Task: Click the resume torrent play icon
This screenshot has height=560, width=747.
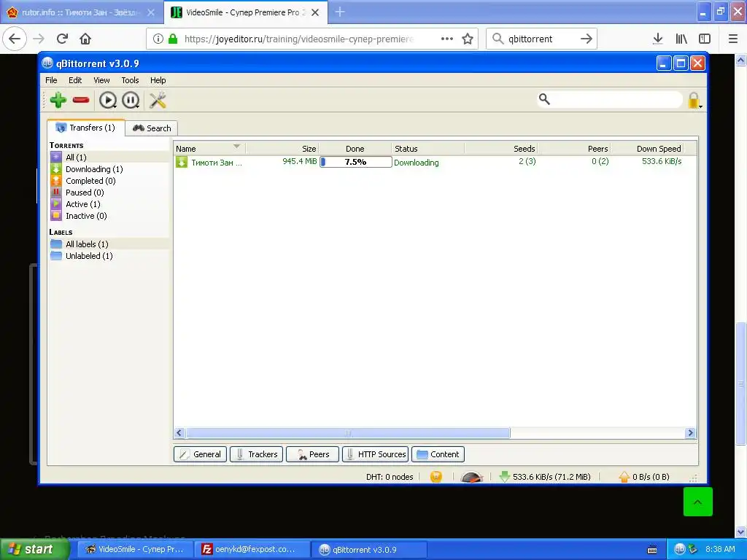Action: coord(108,100)
